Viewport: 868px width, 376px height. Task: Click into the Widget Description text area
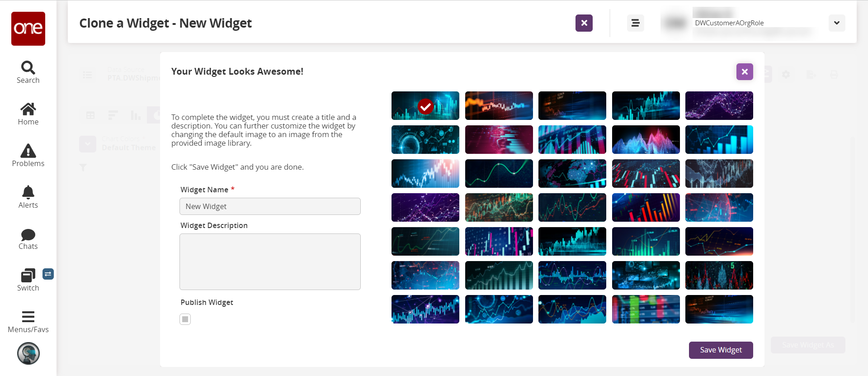(270, 262)
